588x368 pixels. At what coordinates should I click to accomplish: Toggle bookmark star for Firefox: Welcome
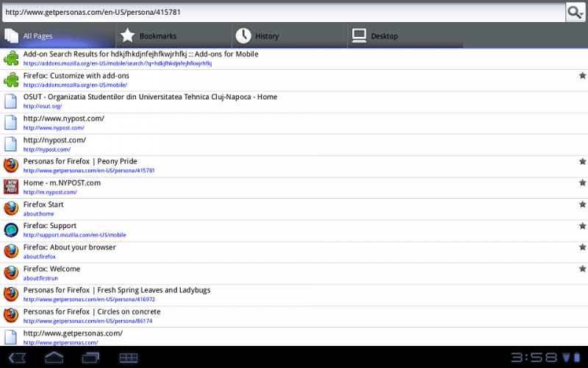582,269
